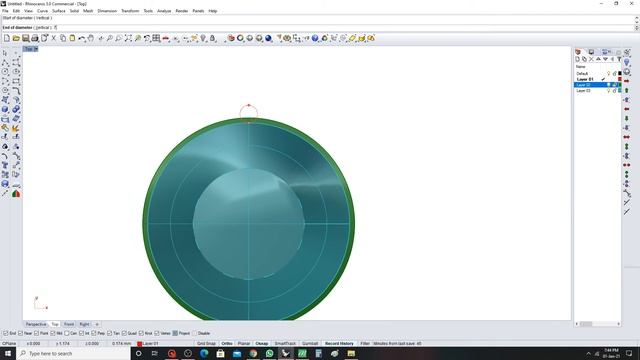Viewport: 640px width, 360px height.
Task: Select the Polyline tool in left sidebar
Action: [5, 62]
